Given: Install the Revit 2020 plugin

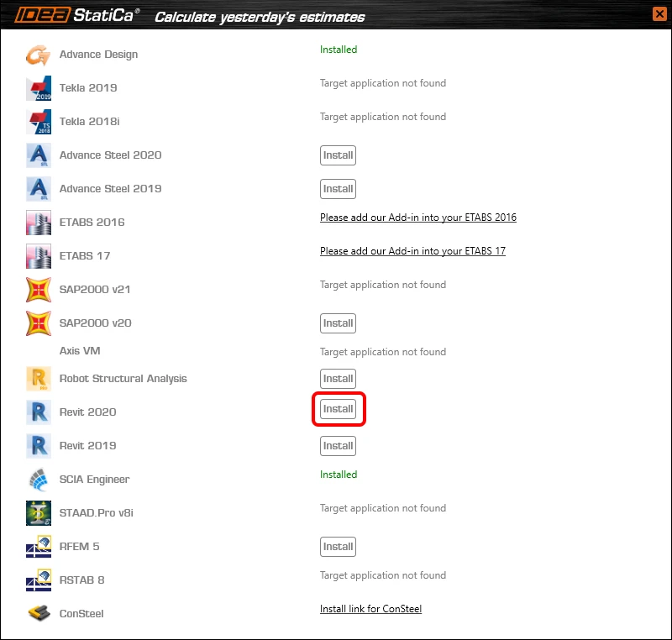Looking at the screenshot, I should (x=338, y=409).
